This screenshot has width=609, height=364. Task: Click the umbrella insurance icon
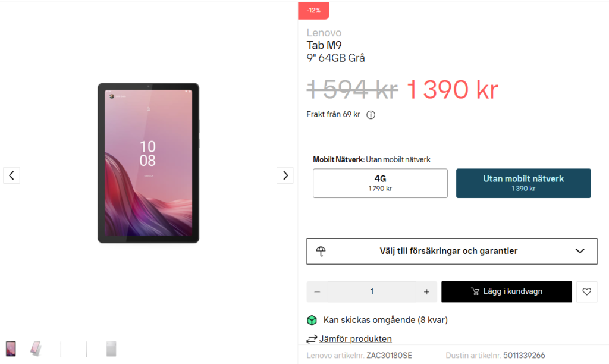click(x=321, y=251)
